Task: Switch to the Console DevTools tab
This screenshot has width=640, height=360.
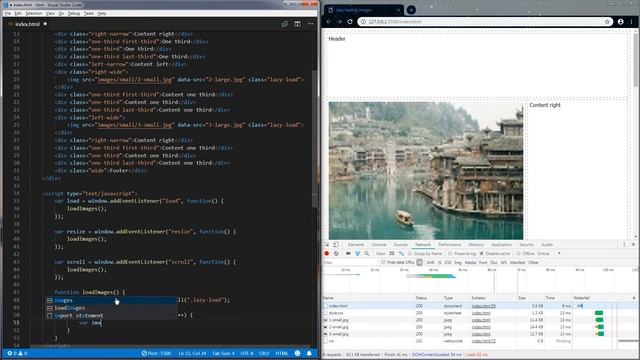Action: pyautogui.click(x=379, y=245)
